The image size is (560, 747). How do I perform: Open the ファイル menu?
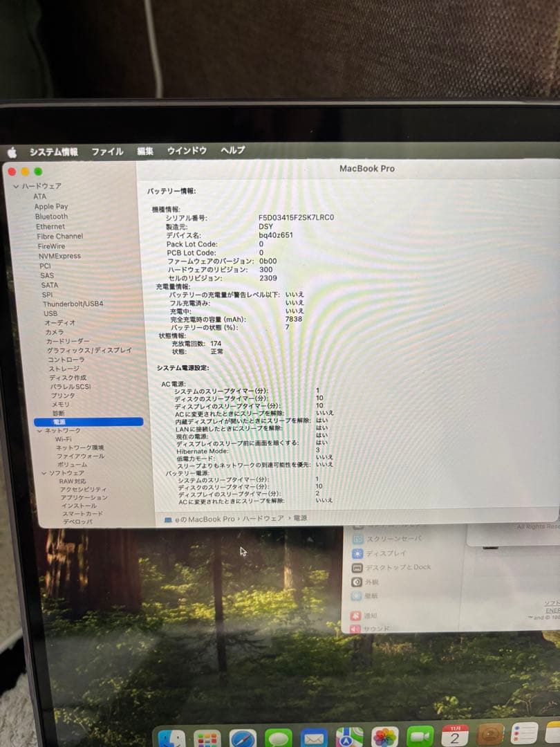click(107, 150)
